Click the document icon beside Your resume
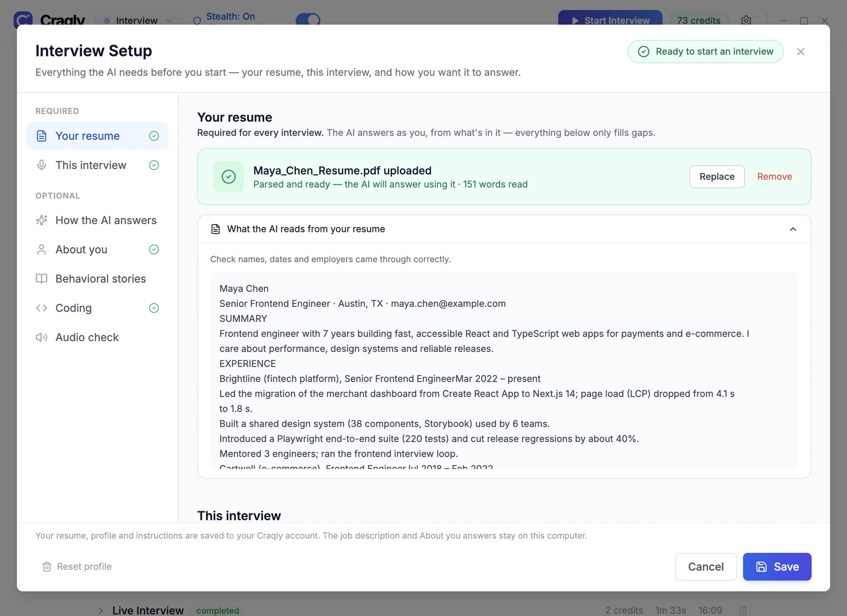This screenshot has width=847, height=616. point(41,136)
